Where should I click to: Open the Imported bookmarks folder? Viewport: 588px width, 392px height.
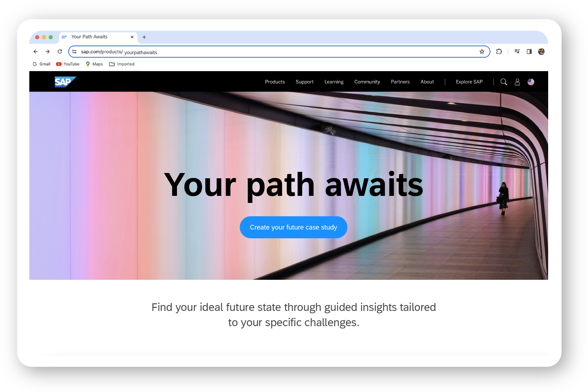[122, 64]
